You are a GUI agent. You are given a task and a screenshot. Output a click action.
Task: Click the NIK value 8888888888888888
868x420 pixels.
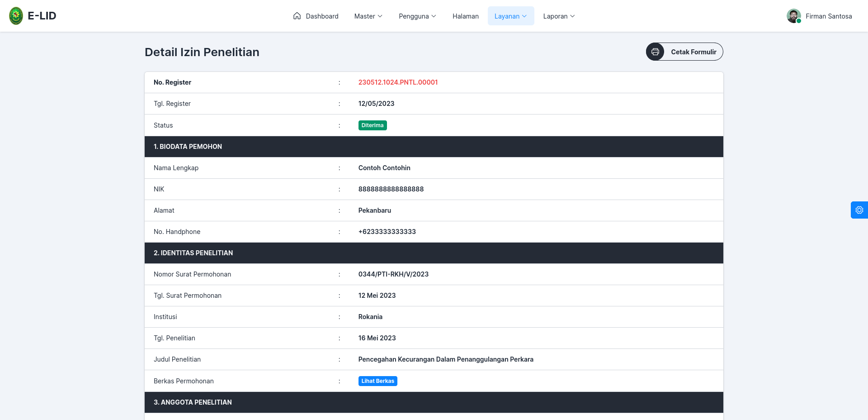391,189
